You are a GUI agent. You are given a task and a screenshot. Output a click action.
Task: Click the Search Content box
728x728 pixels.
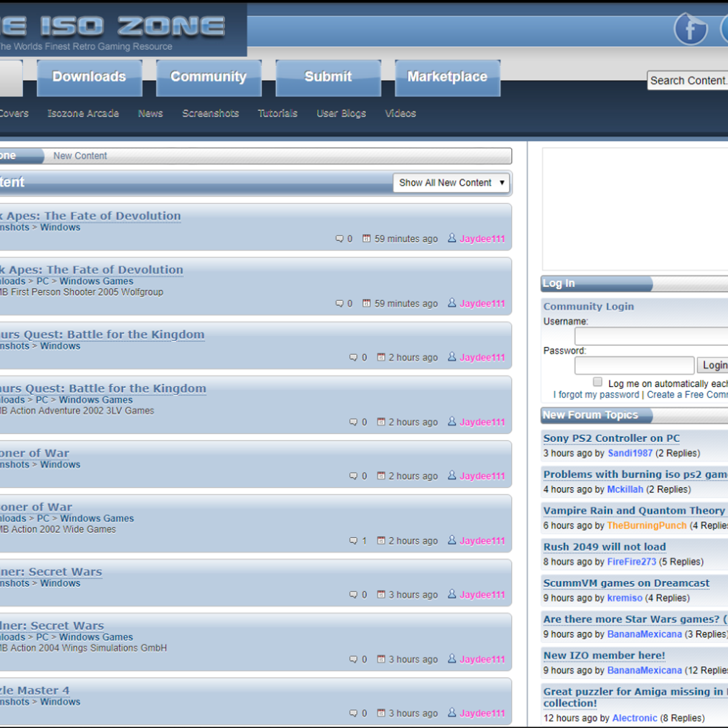tap(688, 81)
